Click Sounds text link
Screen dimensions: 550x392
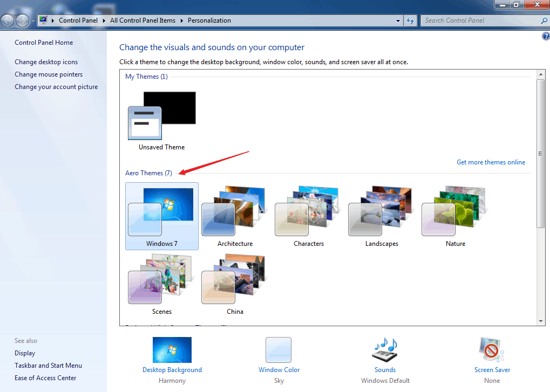click(x=385, y=369)
